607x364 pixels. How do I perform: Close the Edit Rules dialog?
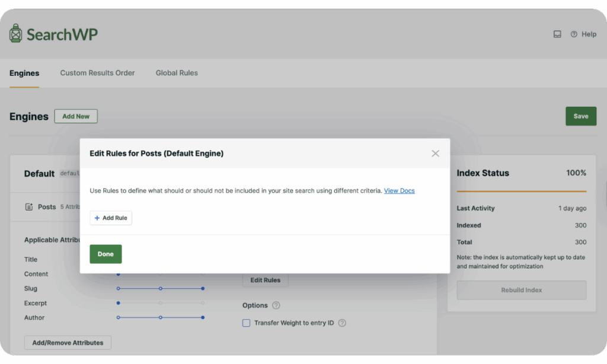[435, 154]
